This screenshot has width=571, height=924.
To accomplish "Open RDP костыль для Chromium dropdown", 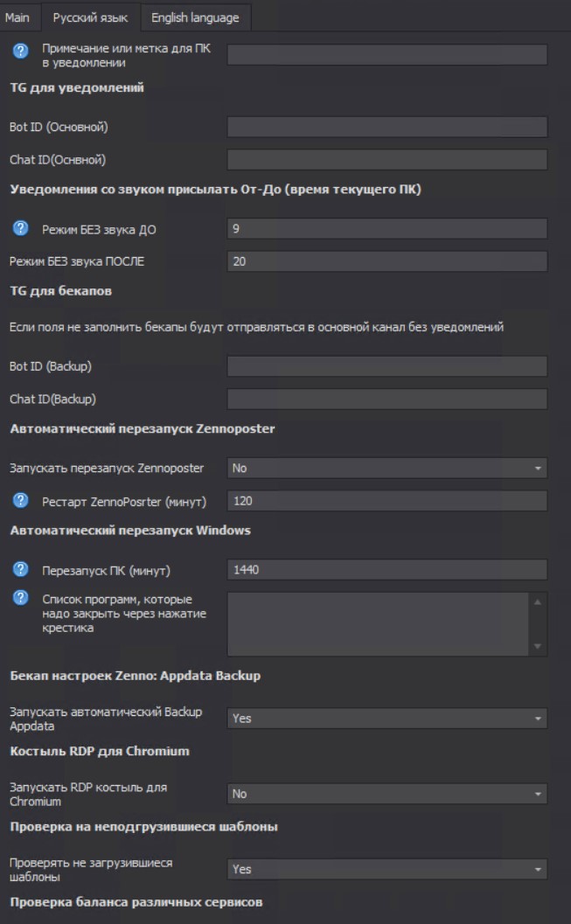I will [386, 794].
